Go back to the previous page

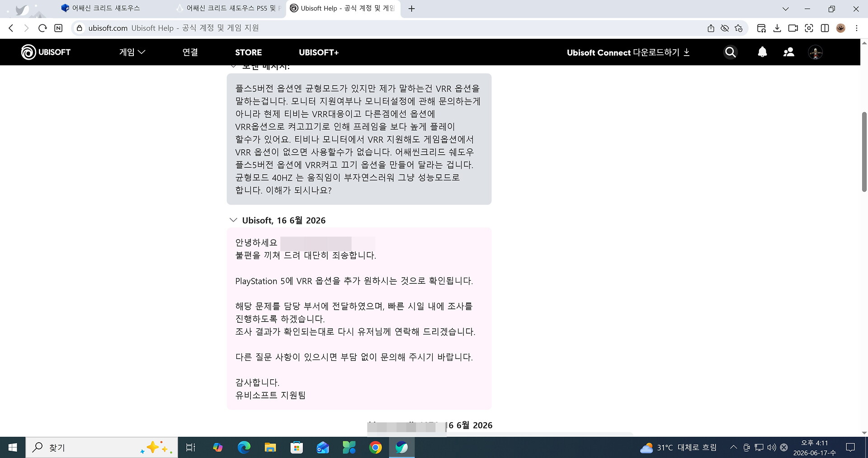[x=11, y=28]
